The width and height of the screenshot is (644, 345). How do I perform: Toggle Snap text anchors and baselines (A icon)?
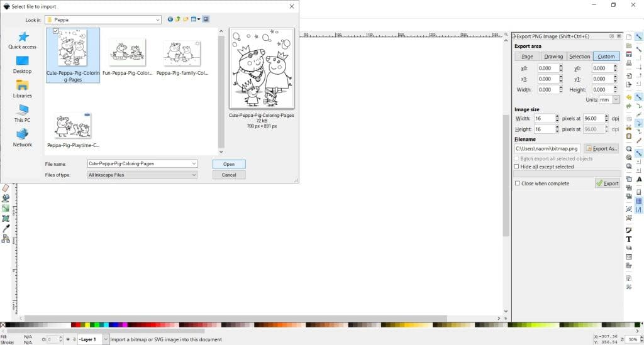639,179
